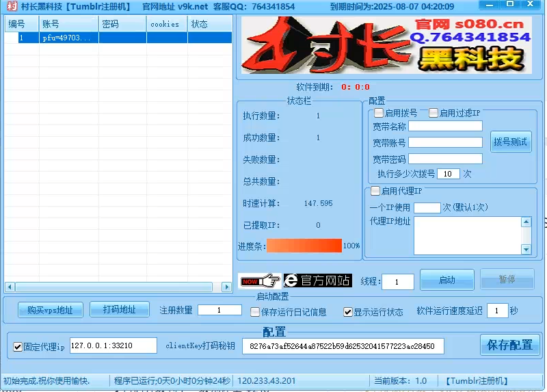The image size is (547, 392).
Task: Click account list scroll right arrow
Action: tap(227, 287)
